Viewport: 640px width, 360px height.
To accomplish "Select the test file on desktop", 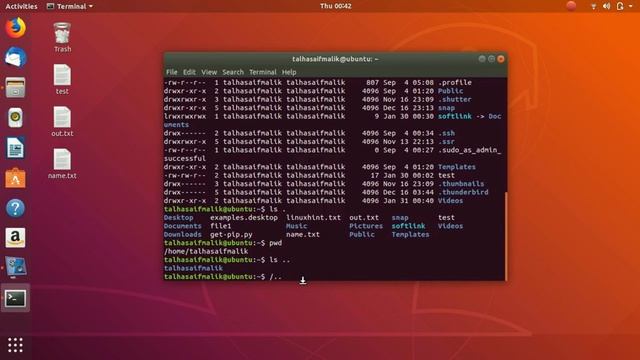I will pyautogui.click(x=62, y=80).
